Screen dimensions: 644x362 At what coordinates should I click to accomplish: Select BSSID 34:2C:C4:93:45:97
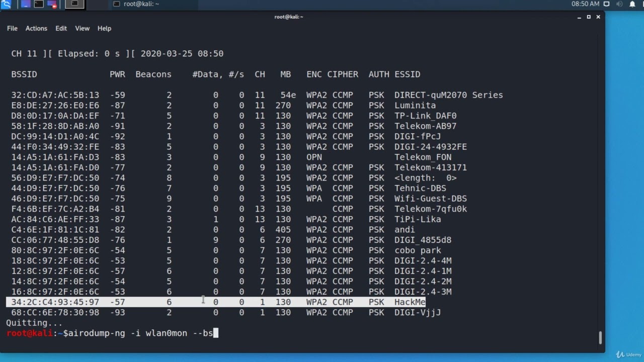click(x=55, y=302)
